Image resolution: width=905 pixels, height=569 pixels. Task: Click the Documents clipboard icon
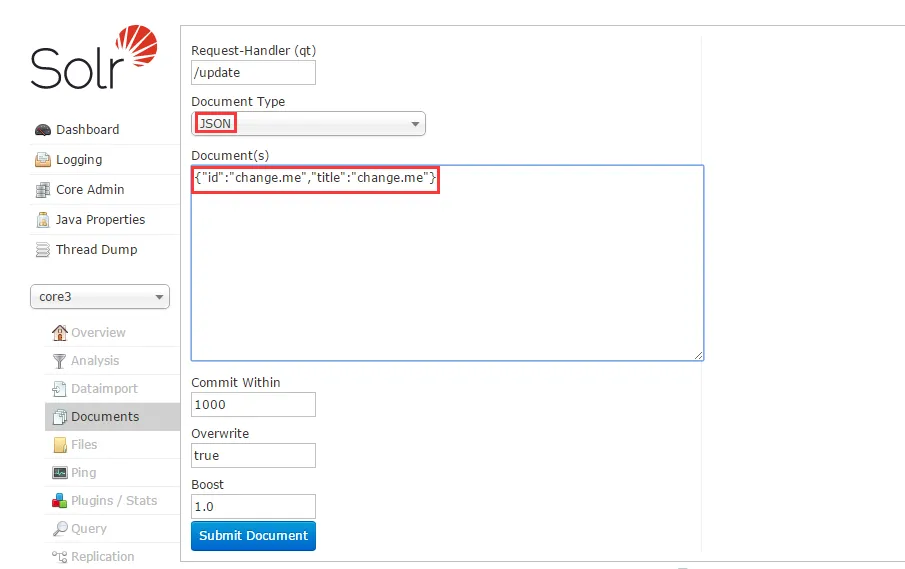coord(59,417)
